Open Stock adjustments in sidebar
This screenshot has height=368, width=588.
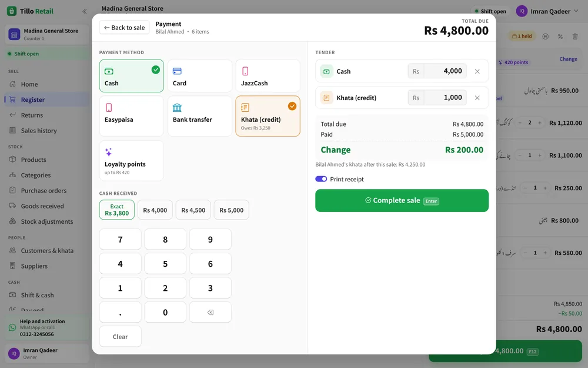click(x=46, y=221)
